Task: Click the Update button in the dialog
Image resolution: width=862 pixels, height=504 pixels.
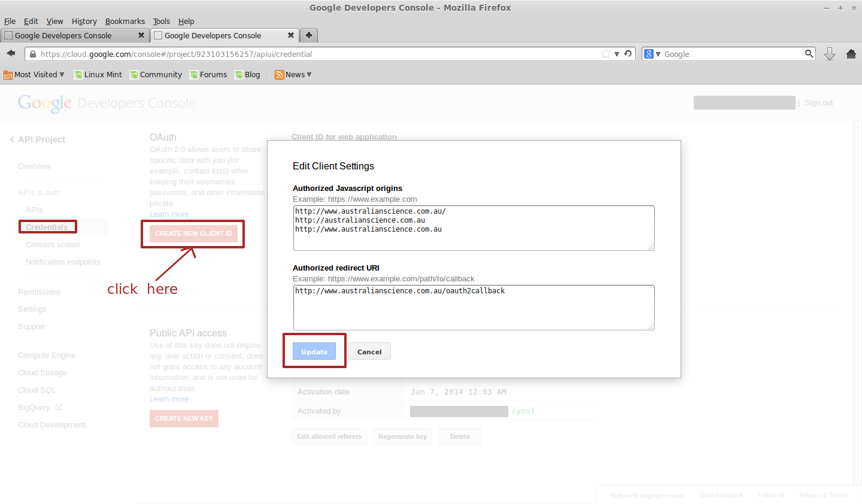Action: [314, 351]
